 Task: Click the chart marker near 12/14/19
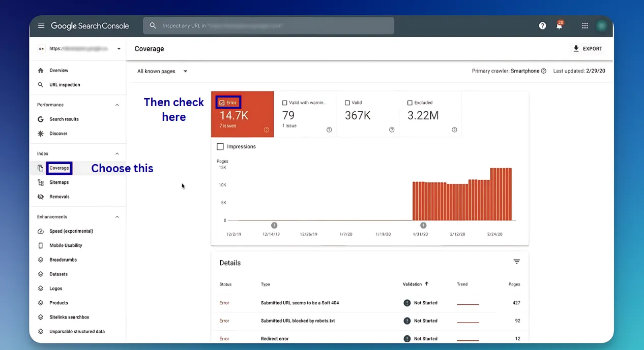[274, 225]
